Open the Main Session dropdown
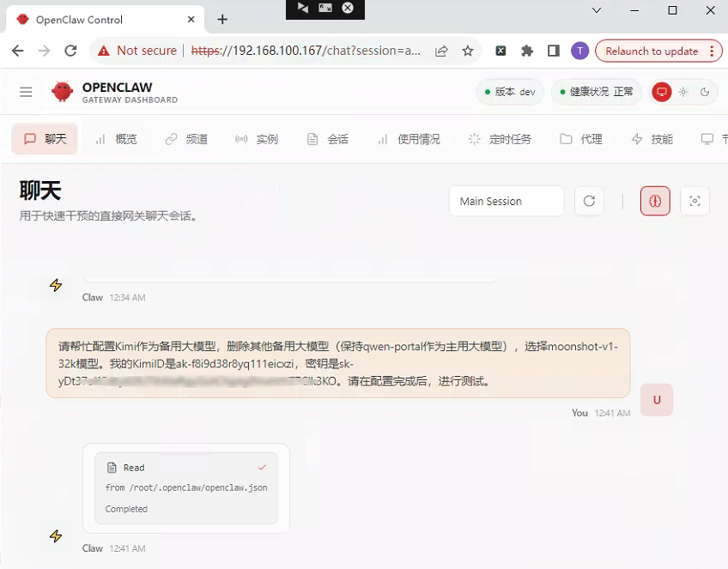The width and height of the screenshot is (728, 569). [x=506, y=201]
